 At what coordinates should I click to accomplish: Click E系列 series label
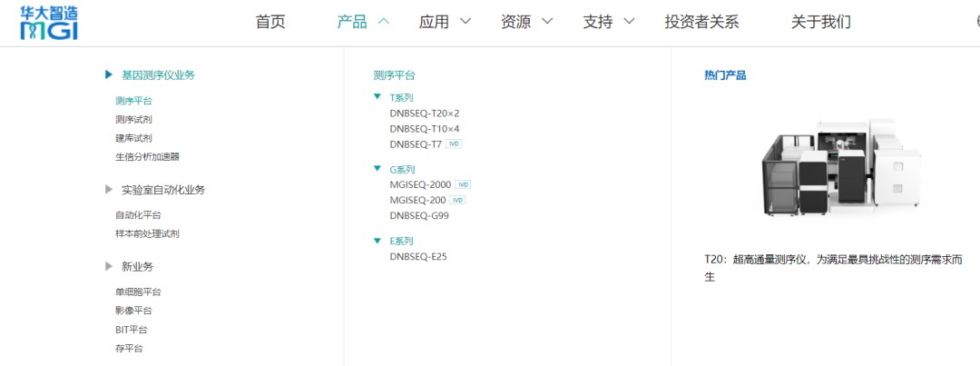pyautogui.click(x=401, y=241)
